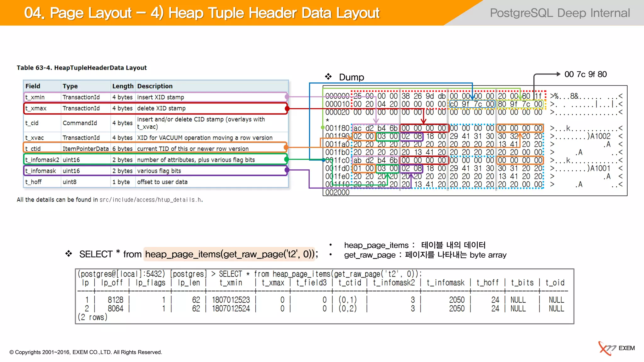Click the t_hoff column header in output
This screenshot has height=362, width=644.
[x=487, y=282]
